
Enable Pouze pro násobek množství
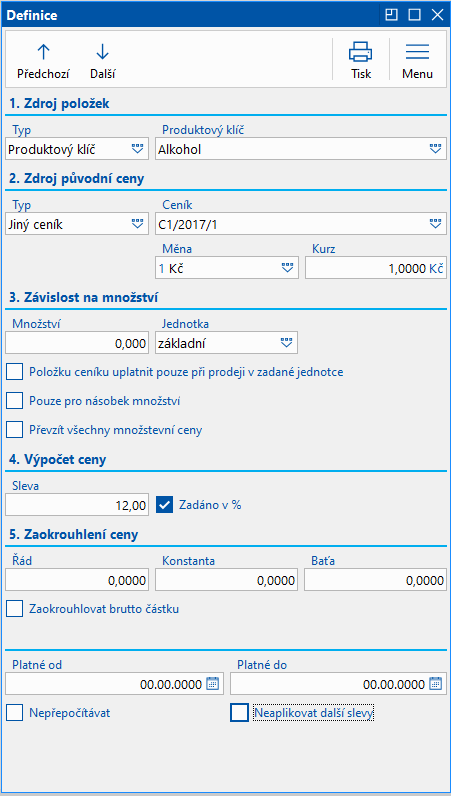[15, 401]
